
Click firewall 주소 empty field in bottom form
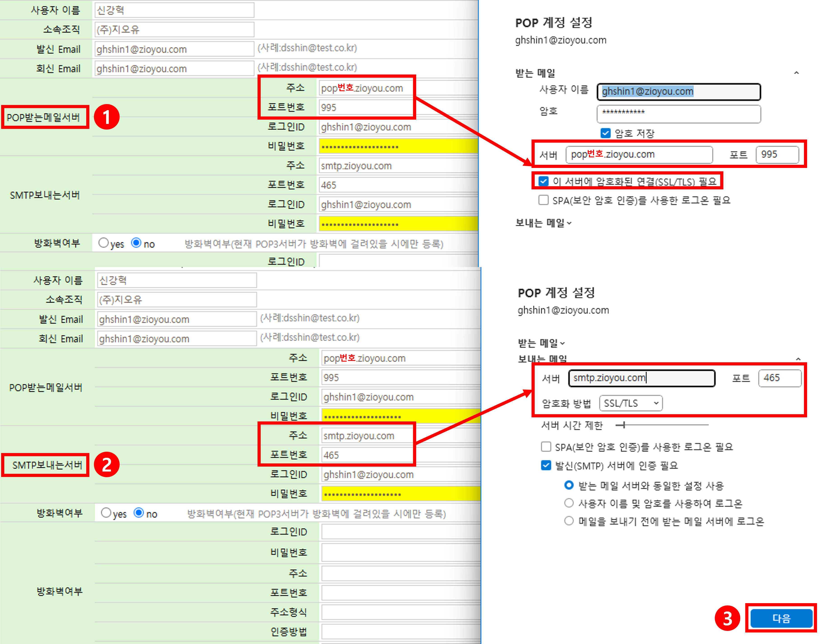point(401,574)
